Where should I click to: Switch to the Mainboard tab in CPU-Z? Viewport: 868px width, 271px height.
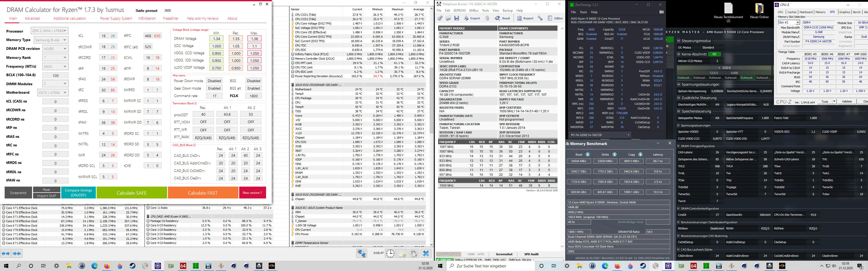tap(806, 12)
